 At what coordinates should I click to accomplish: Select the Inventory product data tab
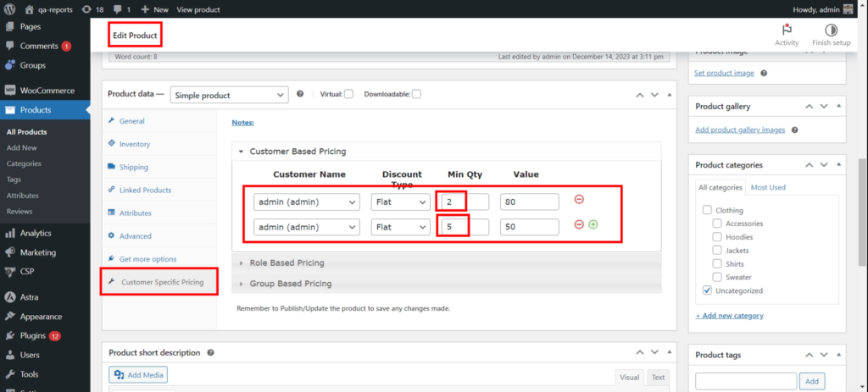pos(135,145)
